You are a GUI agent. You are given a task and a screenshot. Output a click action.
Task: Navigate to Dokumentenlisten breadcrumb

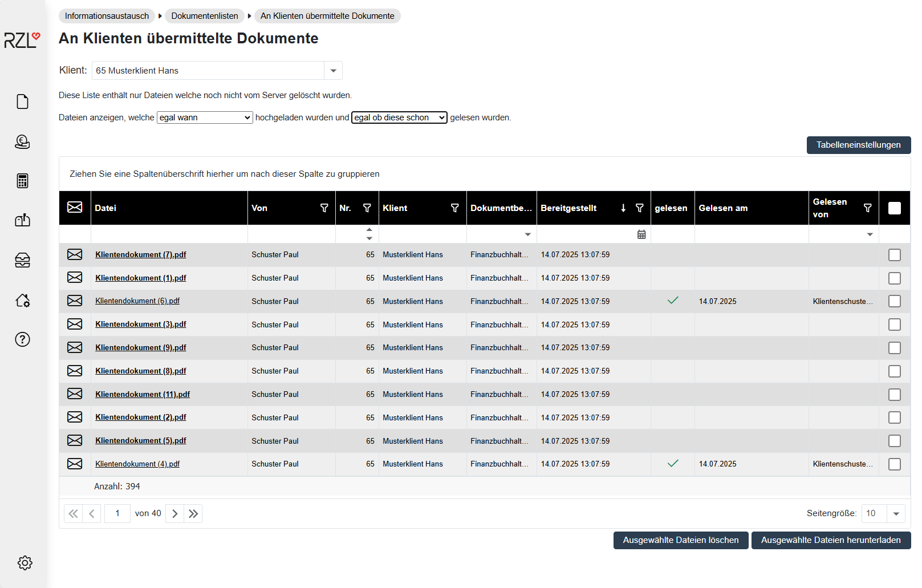[205, 16]
